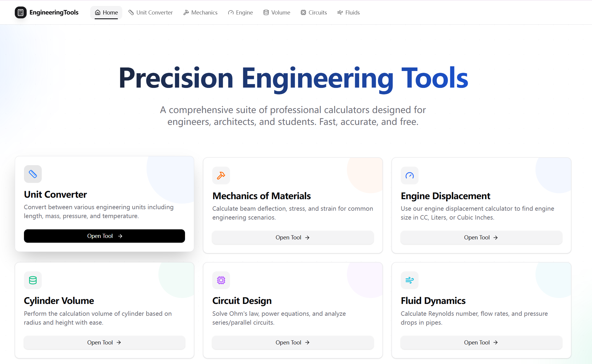
Task: Click the paperclip icon beside Unit Converter nav item
Action: pos(131,12)
